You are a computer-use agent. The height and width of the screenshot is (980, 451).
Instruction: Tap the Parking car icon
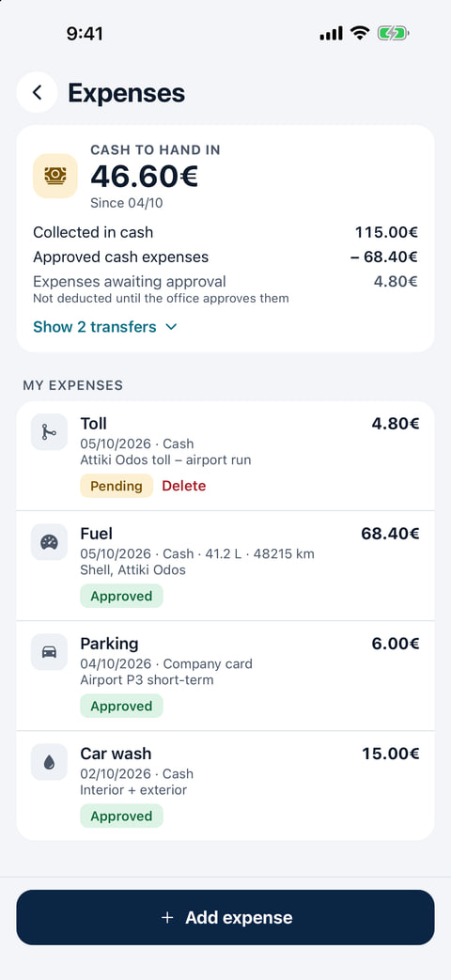point(50,652)
